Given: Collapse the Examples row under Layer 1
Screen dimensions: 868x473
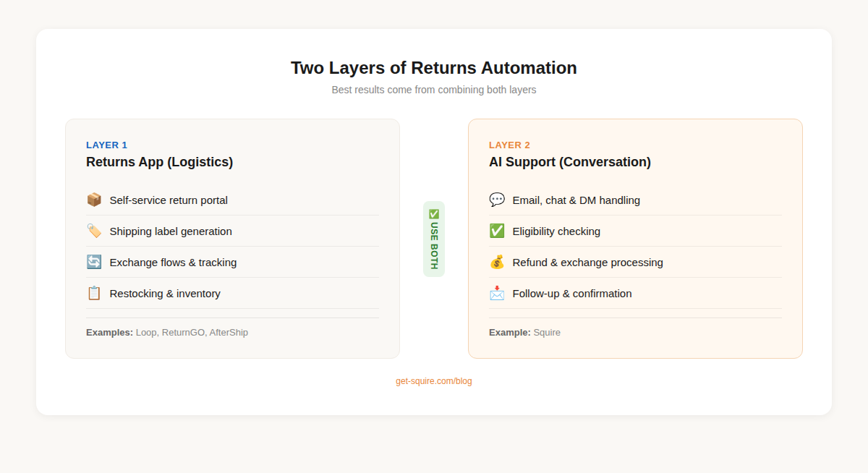Looking at the screenshot, I should [x=166, y=332].
